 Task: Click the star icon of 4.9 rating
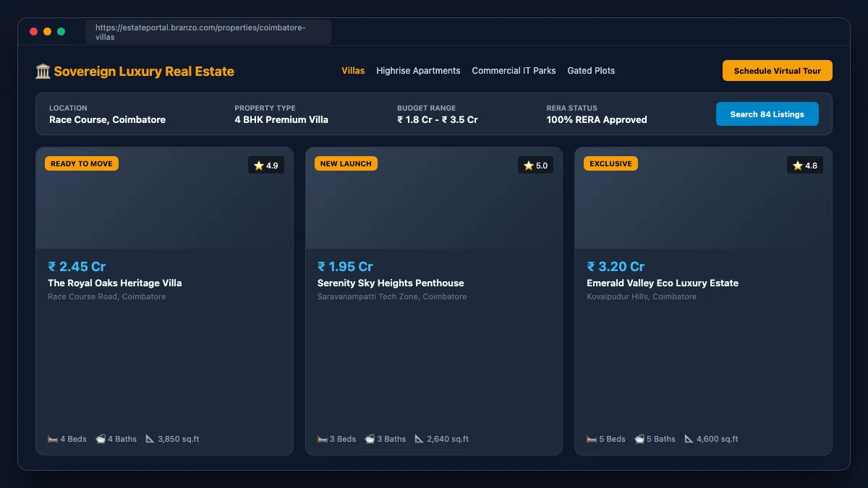[x=259, y=166]
